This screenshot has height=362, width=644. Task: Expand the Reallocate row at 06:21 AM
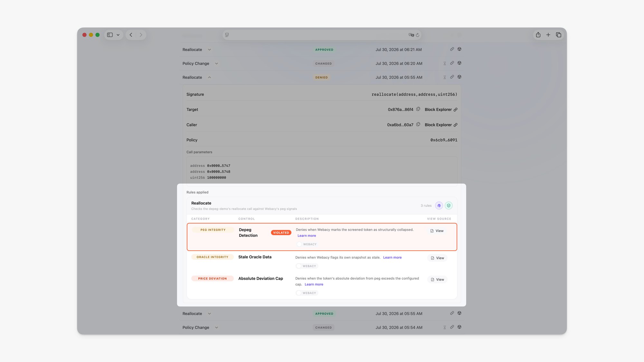pyautogui.click(x=209, y=50)
